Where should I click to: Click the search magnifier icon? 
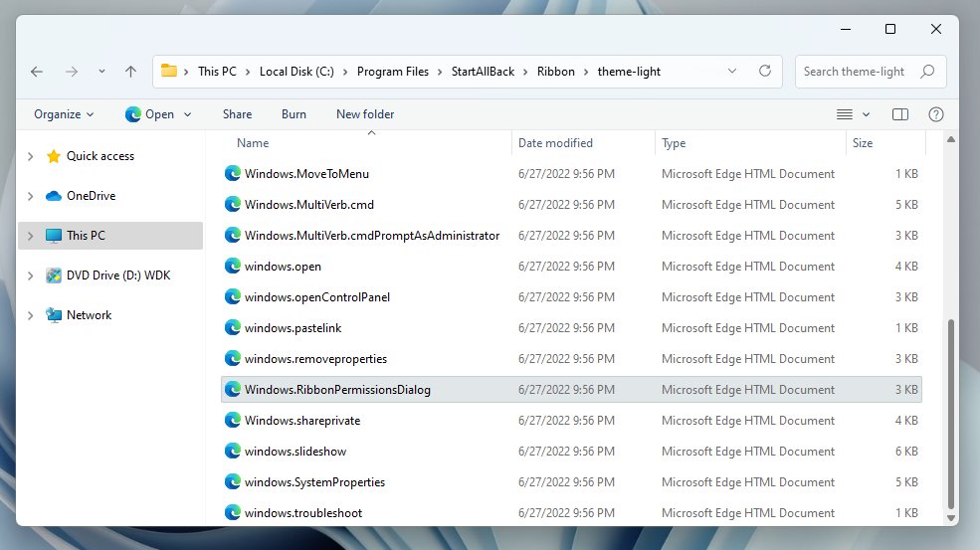click(928, 72)
